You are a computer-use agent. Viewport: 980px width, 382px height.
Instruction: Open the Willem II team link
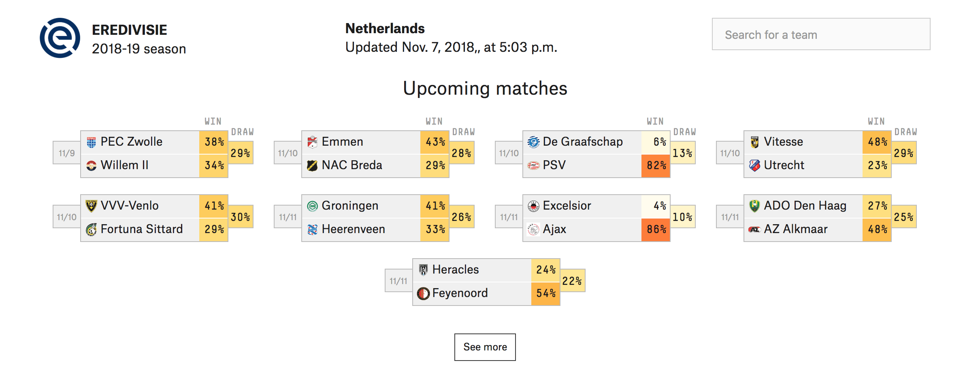(x=124, y=165)
